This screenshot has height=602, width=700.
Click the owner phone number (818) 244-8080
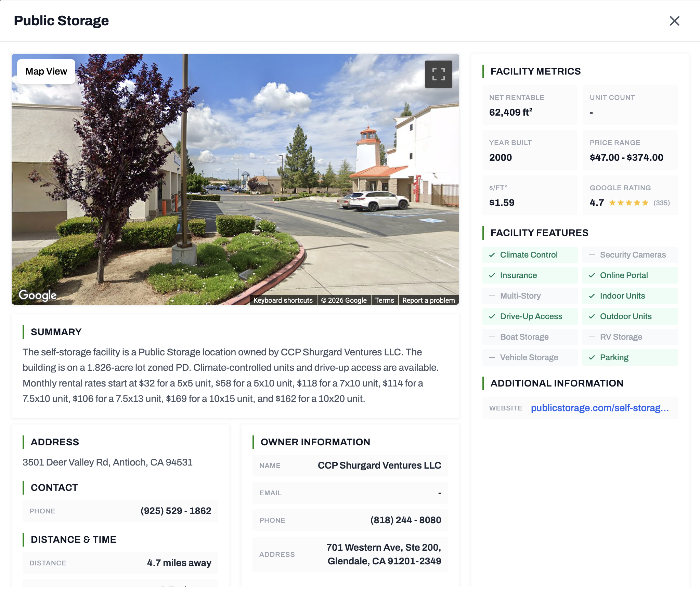[405, 520]
